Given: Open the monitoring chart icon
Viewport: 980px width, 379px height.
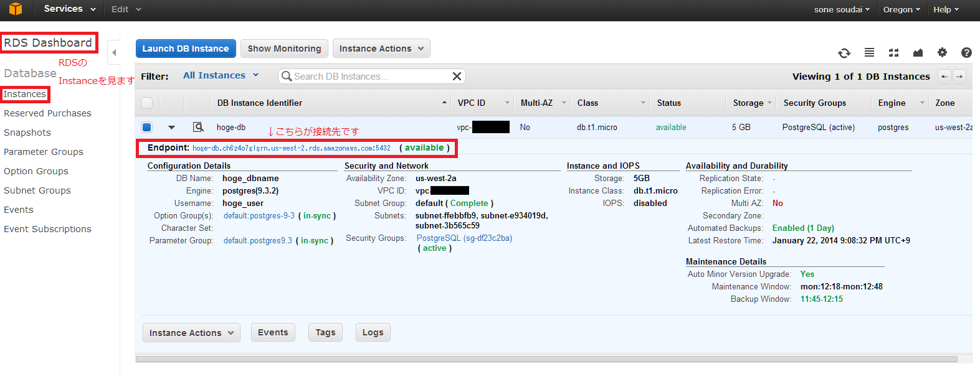Looking at the screenshot, I should click(918, 53).
